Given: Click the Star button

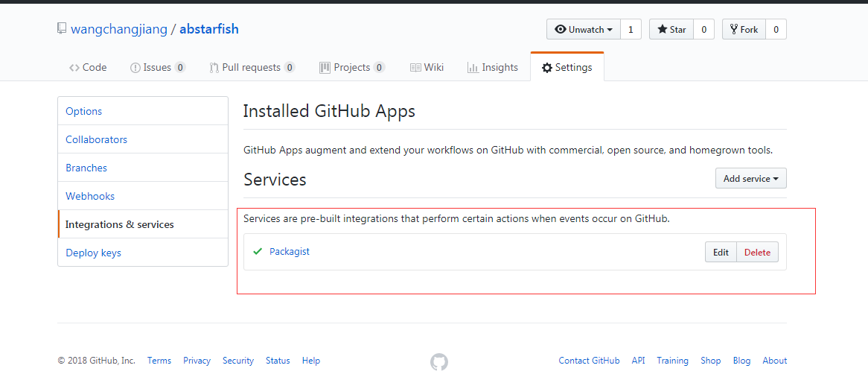Looking at the screenshot, I should coord(671,29).
